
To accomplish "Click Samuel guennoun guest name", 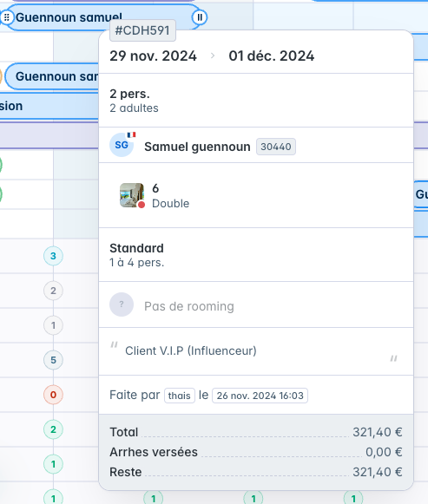I will [x=197, y=147].
